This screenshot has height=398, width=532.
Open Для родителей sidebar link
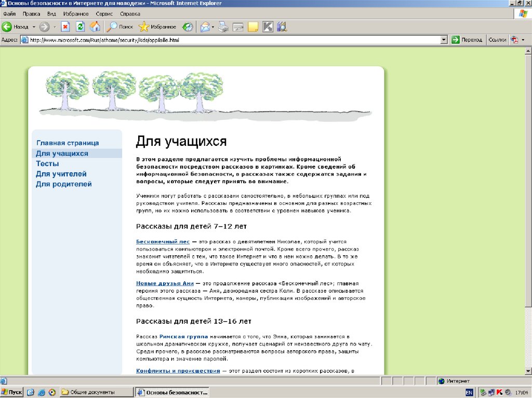coord(64,184)
